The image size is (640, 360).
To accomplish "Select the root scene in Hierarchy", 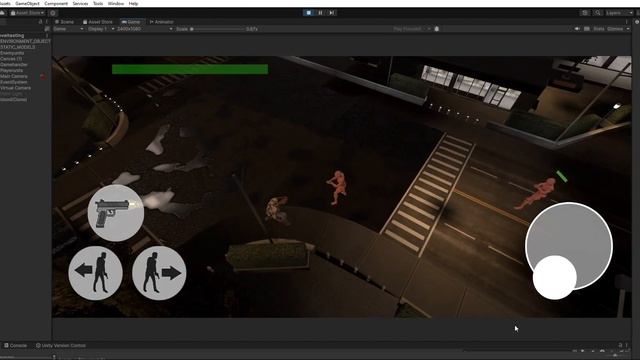I will click(12, 36).
